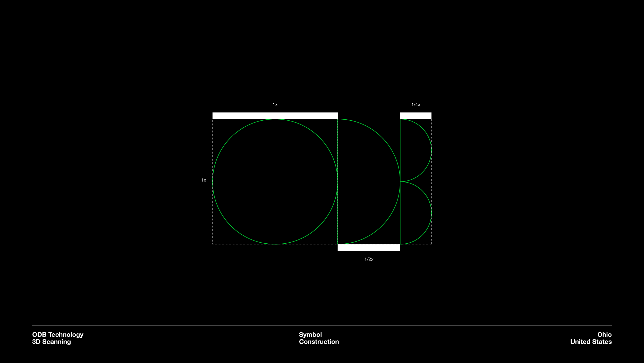Screen dimensions: 644x363
Task: Click the short white bar under 1/4x
Action: [416, 116]
